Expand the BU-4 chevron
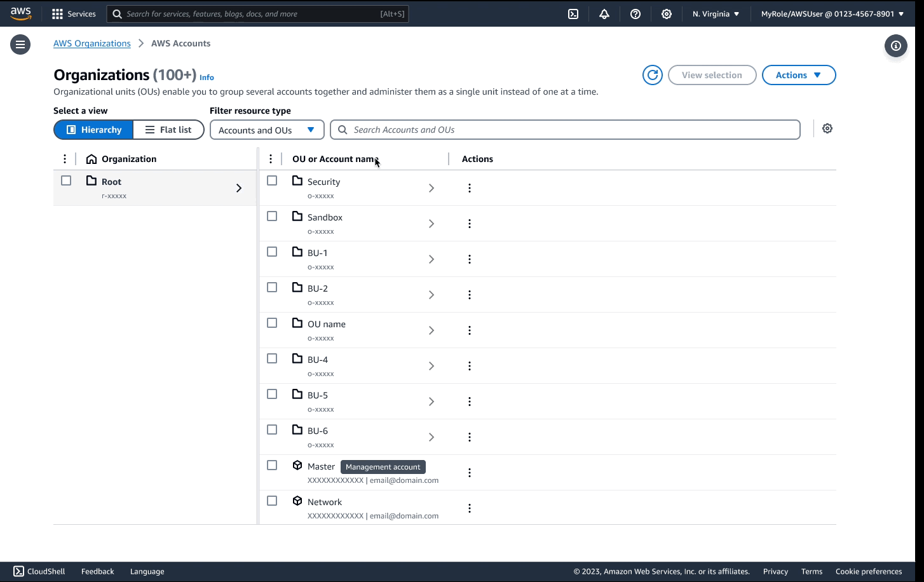924x582 pixels. point(431,366)
